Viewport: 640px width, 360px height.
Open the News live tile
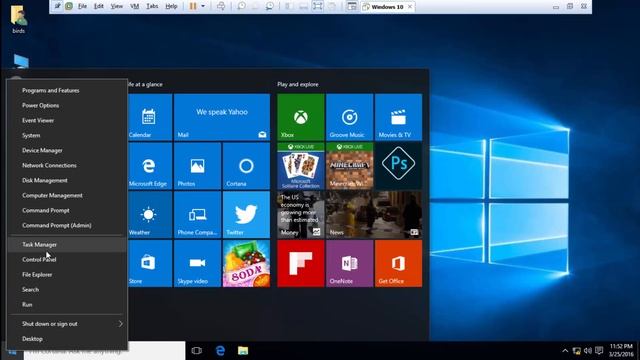tap(374, 215)
